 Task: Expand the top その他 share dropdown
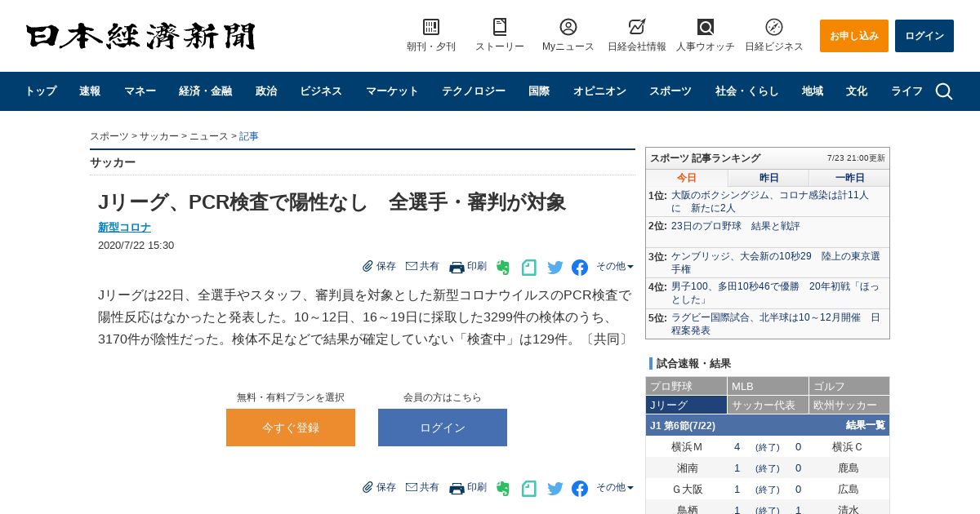tap(615, 266)
